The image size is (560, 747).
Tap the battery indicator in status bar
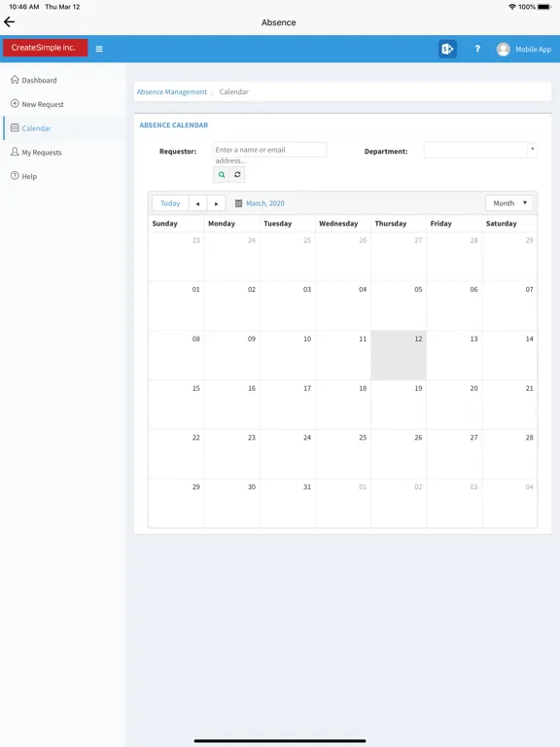click(x=544, y=7)
